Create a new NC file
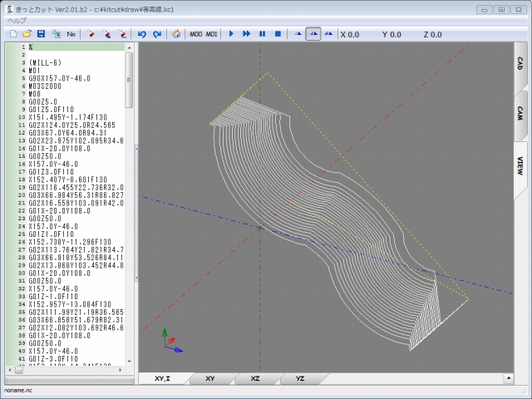Viewport: 532px width, 399px height. pos(13,34)
